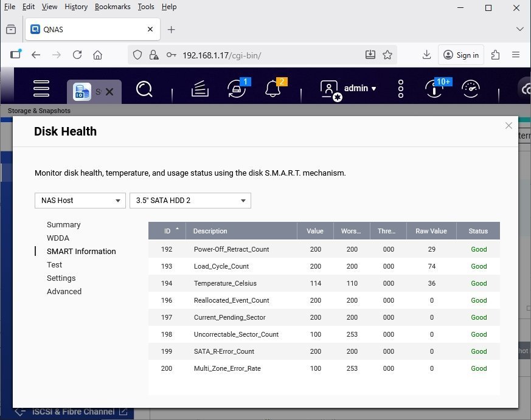Open the QNAP main menu hamburger icon
This screenshot has width=531, height=420.
41,89
